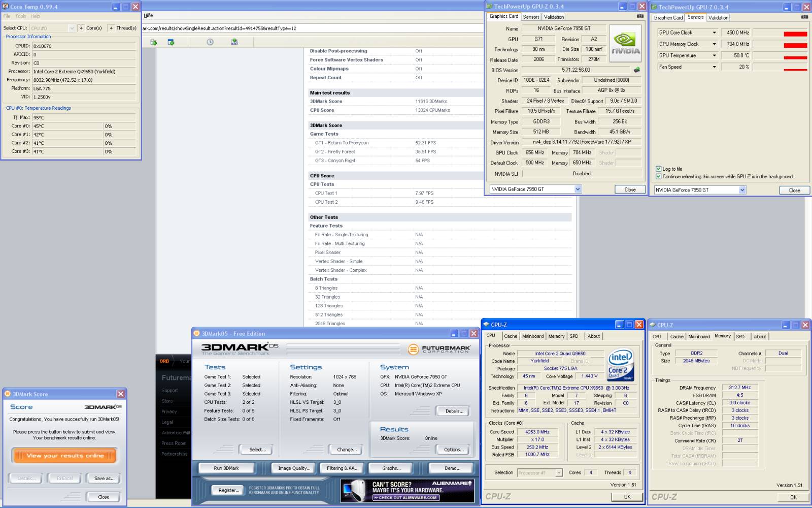The image size is (812, 508).
Task: Open the SPD tab in right CPU-Z window
Action: 740,337
